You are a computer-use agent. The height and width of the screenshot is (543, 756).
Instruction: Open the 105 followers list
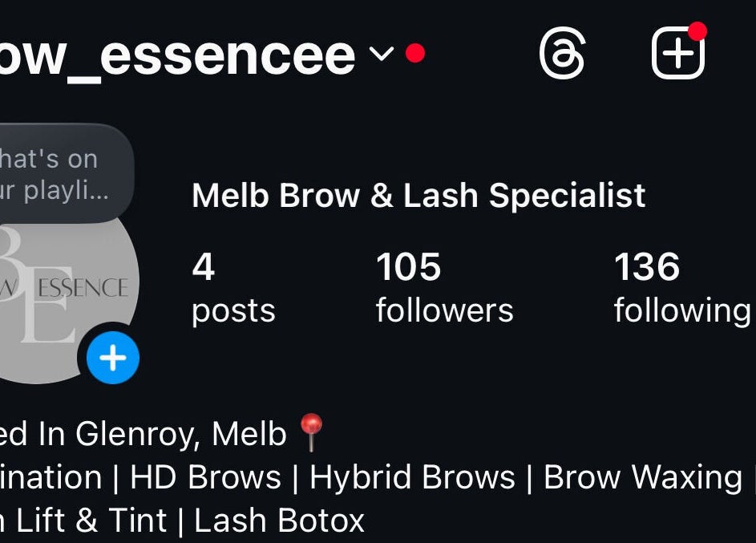click(x=444, y=287)
